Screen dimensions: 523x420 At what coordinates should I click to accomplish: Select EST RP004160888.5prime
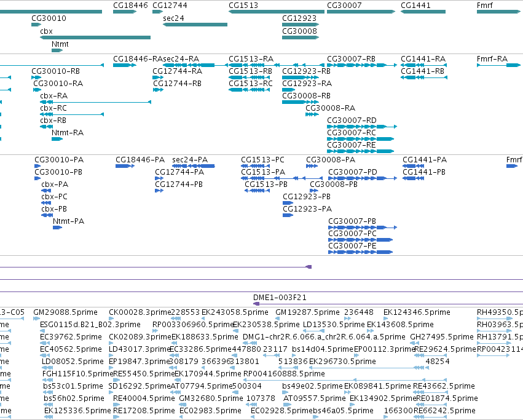pyautogui.click(x=284, y=374)
